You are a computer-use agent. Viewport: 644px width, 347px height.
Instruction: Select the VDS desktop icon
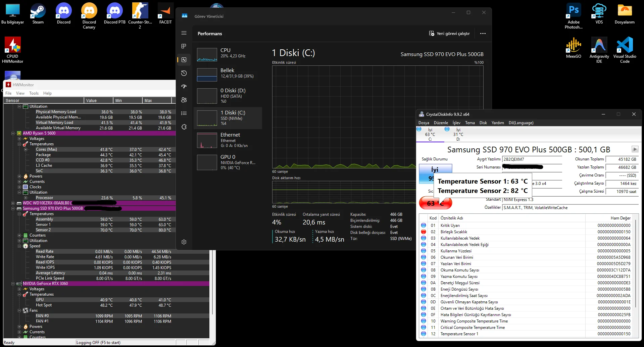[599, 13]
